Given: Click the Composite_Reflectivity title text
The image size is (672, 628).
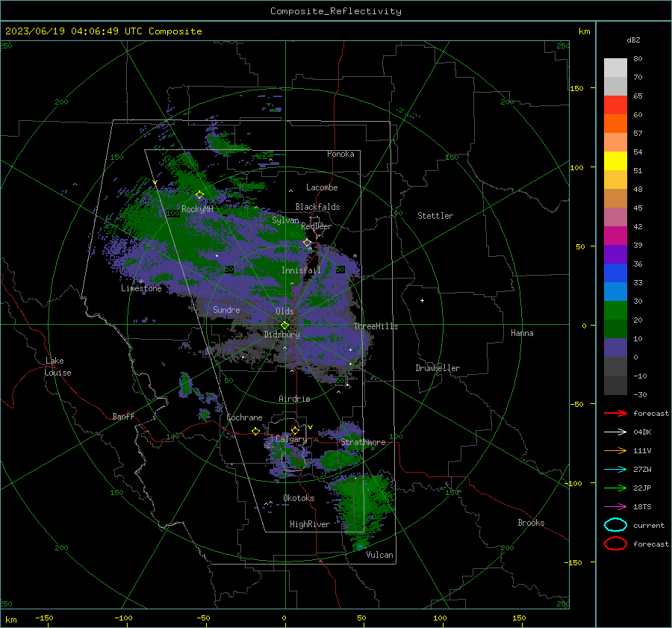Looking at the screenshot, I should (335, 11).
